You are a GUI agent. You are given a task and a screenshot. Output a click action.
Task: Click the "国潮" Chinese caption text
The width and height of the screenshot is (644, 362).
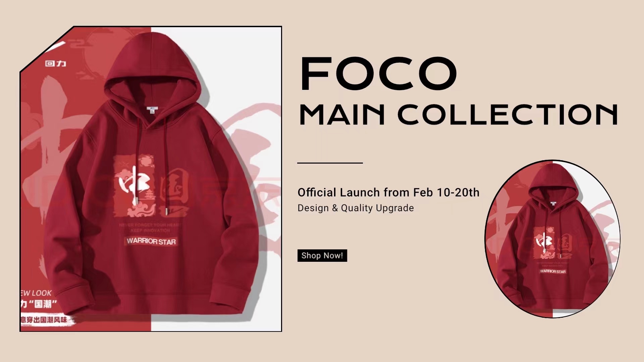click(39, 304)
